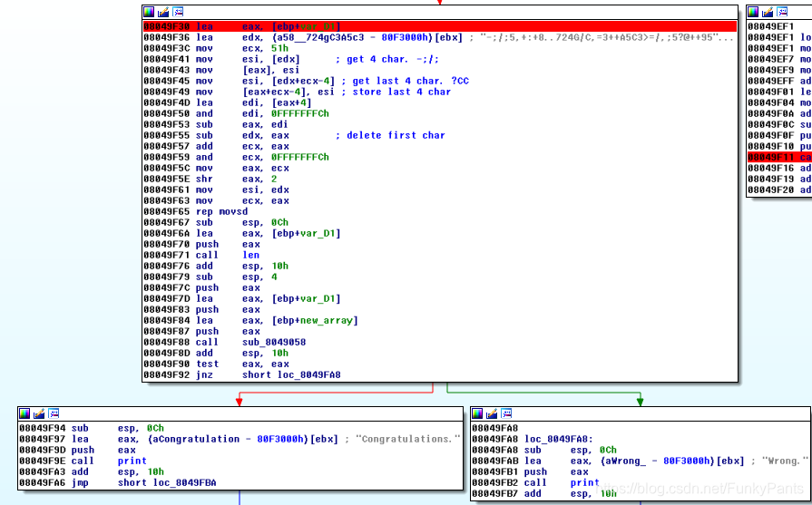Select 'lea edi, [eax+4]' line
Image resolution: width=812 pixels, height=505 pixels.
point(228,102)
